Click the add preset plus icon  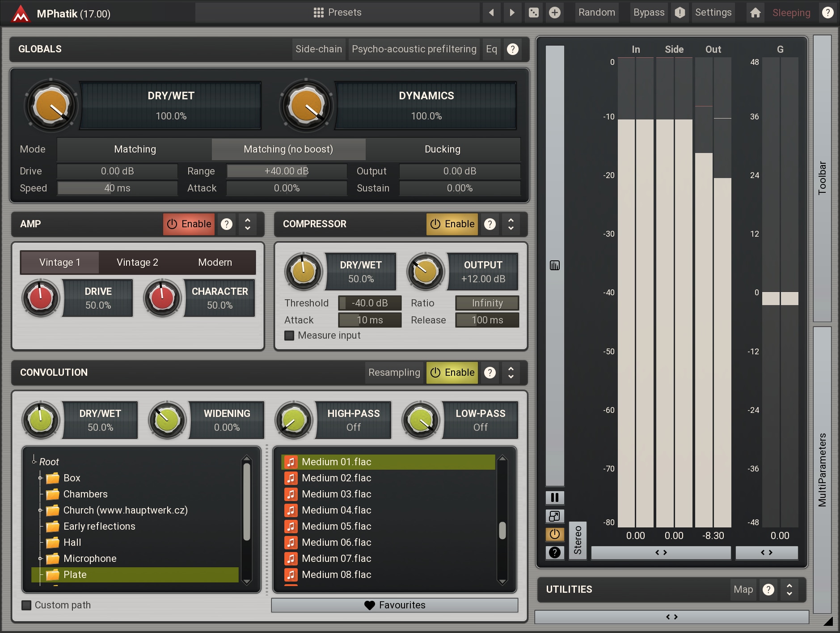pos(554,13)
